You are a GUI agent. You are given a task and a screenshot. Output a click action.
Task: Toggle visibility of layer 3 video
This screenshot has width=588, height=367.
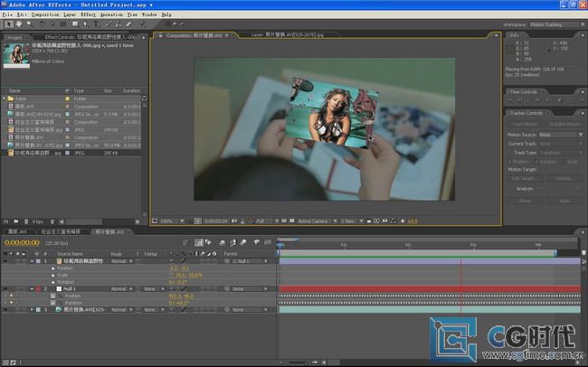point(5,310)
